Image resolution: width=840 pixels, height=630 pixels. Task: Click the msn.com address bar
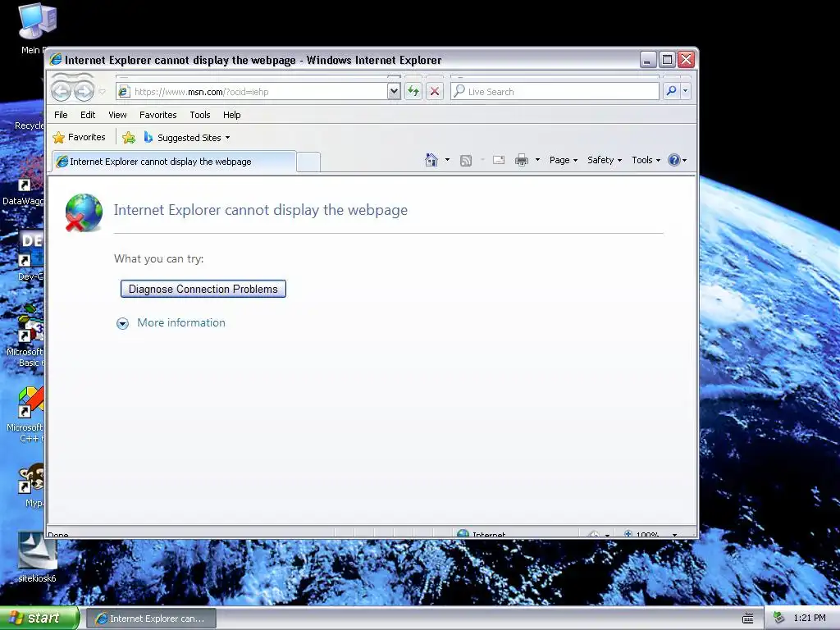click(252, 92)
